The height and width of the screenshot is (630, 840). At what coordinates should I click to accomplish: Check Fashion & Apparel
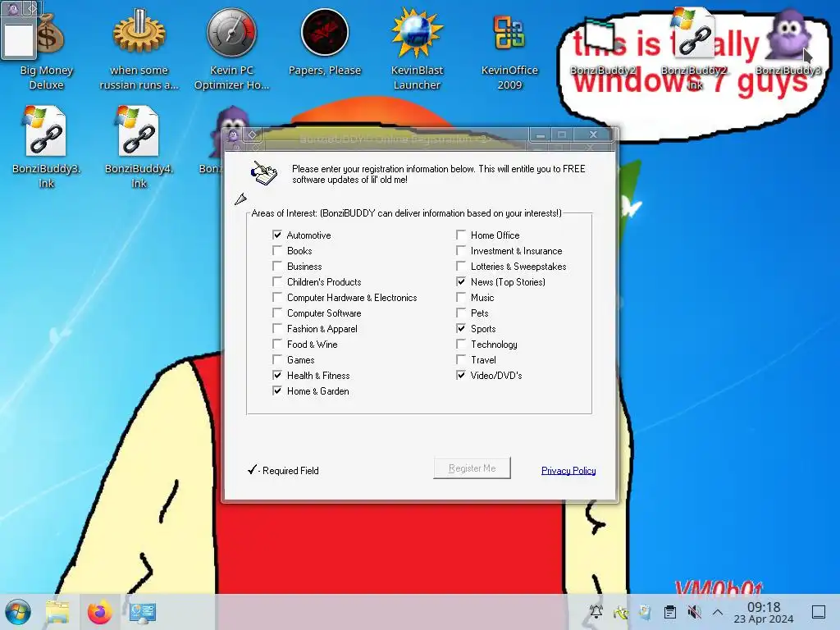click(277, 328)
